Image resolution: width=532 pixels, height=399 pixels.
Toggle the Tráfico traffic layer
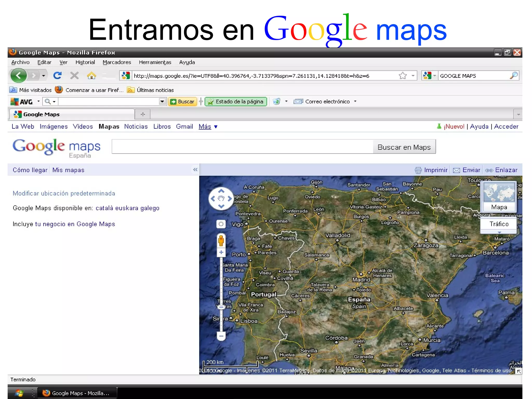(x=499, y=224)
